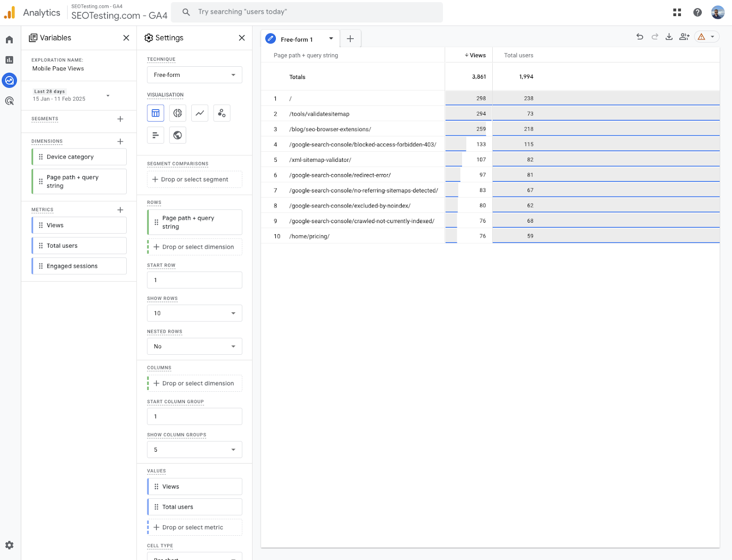Expand the Technique dropdown showing Free-form
This screenshot has height=560, width=732.
(x=194, y=75)
